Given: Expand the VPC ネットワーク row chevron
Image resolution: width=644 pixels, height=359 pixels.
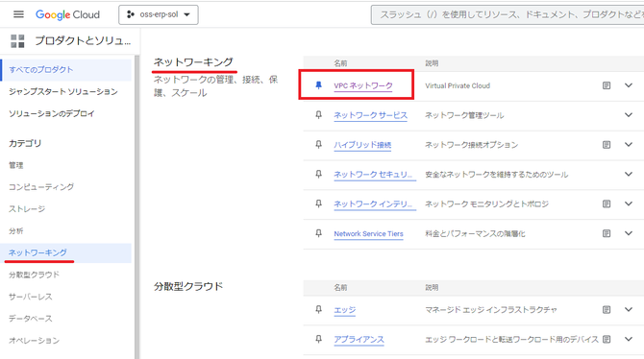Looking at the screenshot, I should [629, 85].
